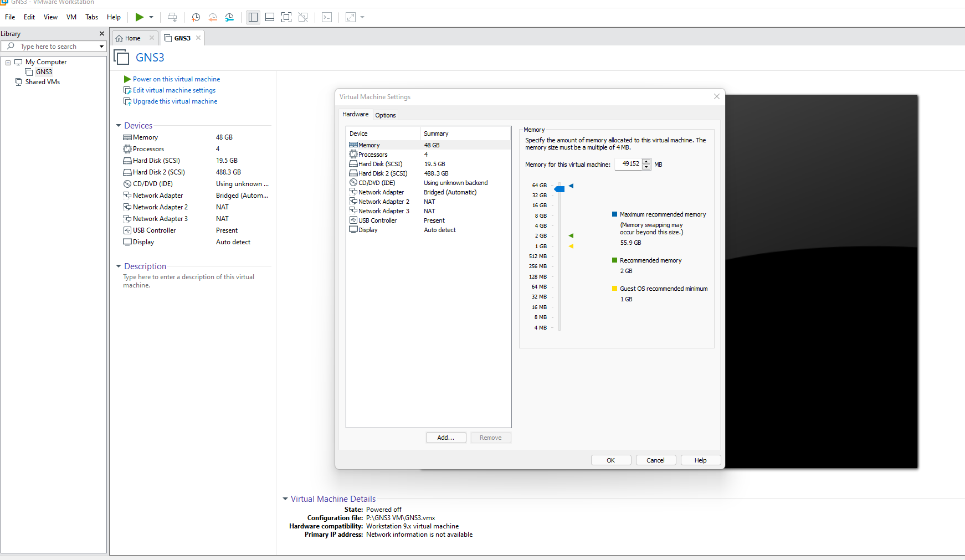Viewport: 965px width, 560px height.
Task: Click the full screen mode icon
Action: pos(286,17)
